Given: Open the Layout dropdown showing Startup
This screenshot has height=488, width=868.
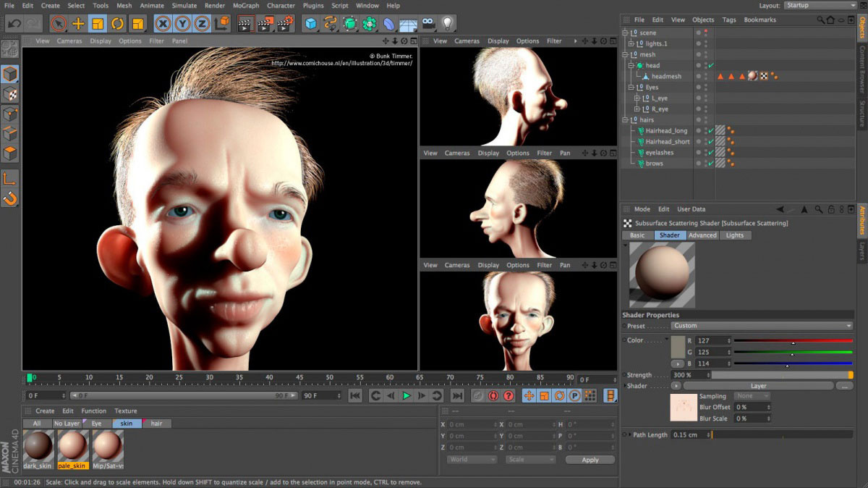Looking at the screenshot, I should (821, 4).
